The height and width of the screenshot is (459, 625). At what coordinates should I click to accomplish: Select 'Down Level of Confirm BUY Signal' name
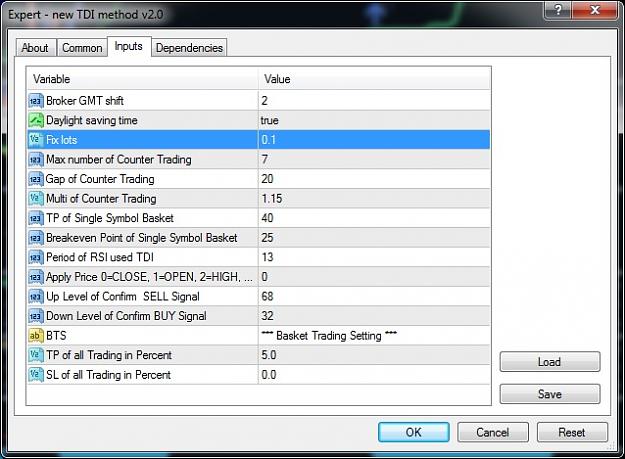[x=126, y=316]
